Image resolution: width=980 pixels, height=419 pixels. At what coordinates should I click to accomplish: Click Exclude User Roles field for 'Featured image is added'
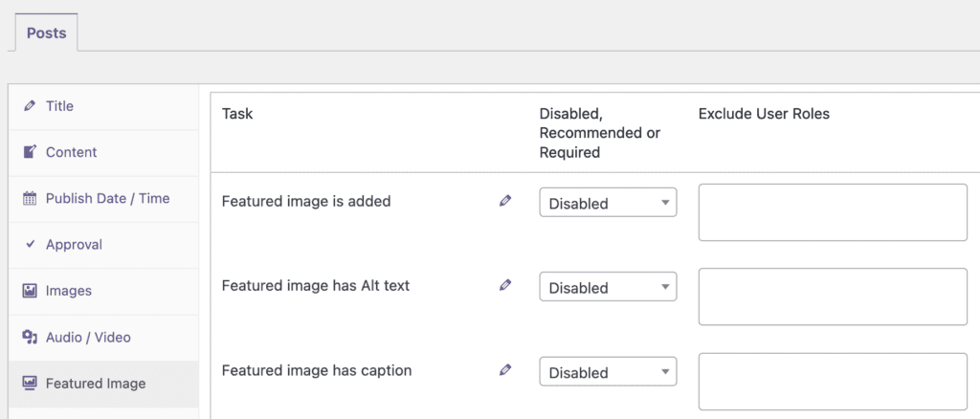(833, 212)
